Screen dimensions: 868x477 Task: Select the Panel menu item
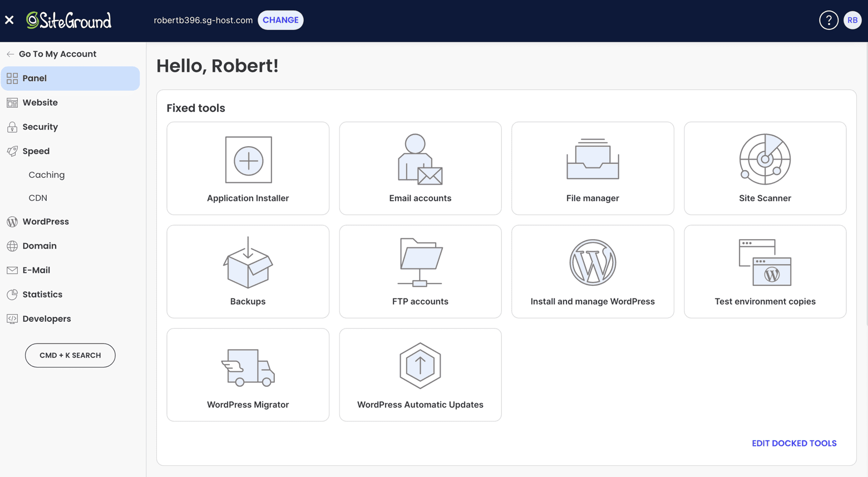(x=70, y=78)
